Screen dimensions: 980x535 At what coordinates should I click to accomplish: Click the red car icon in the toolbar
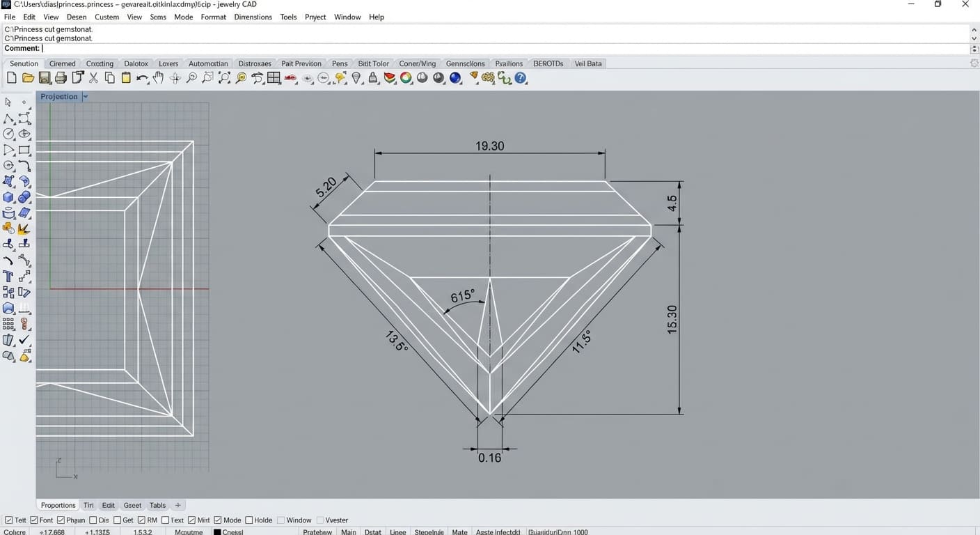point(290,78)
